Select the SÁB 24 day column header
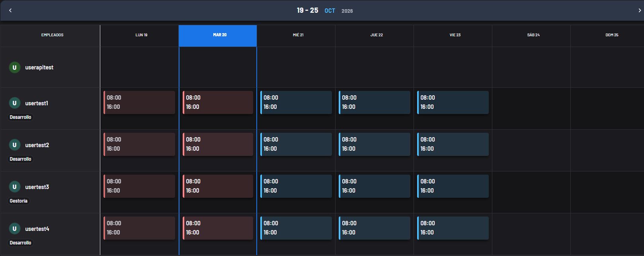 point(531,36)
